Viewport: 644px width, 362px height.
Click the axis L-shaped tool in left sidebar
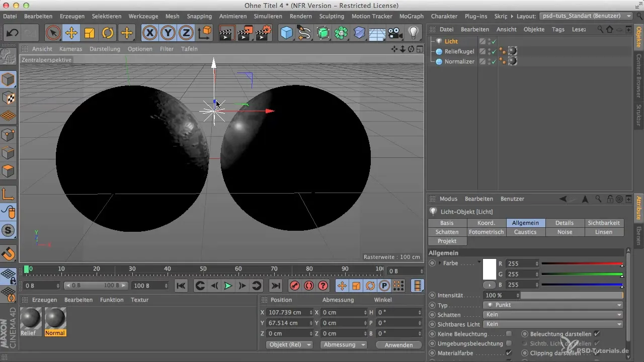(x=9, y=194)
